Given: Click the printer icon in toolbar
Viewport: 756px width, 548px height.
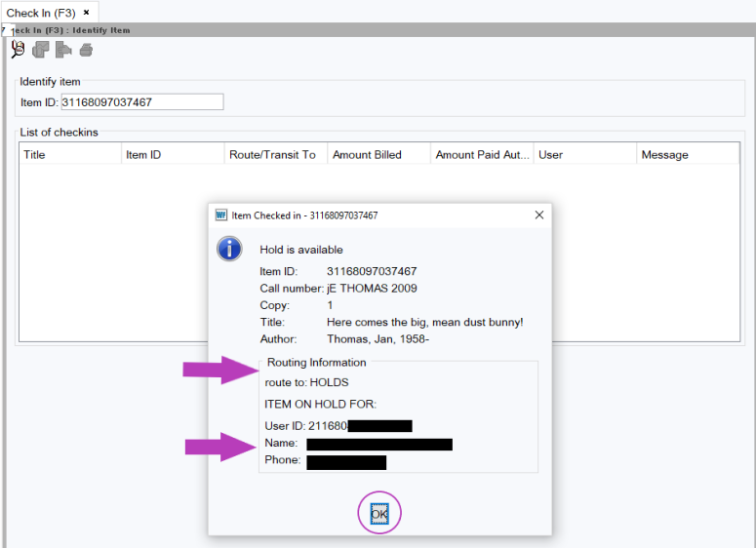Looking at the screenshot, I should pos(86,50).
